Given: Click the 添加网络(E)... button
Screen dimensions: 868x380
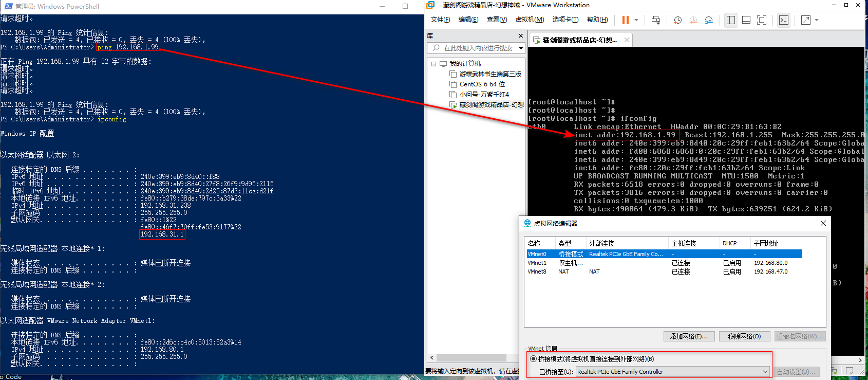Looking at the screenshot, I should (x=689, y=336).
